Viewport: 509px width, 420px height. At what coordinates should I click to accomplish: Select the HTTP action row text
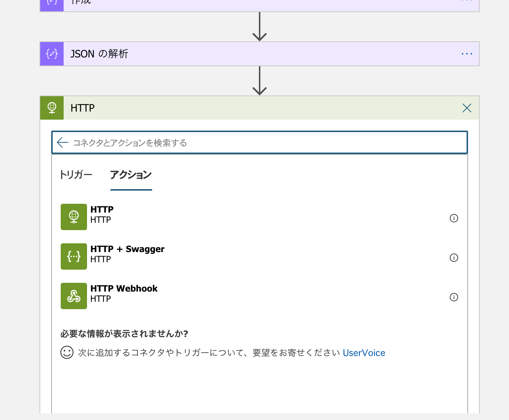click(x=102, y=214)
